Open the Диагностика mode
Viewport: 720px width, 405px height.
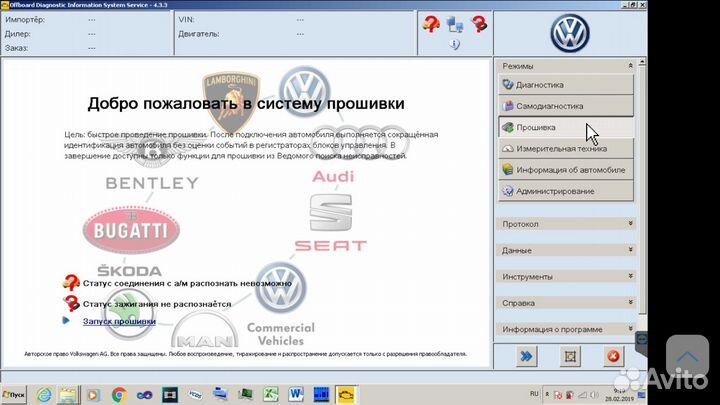(566, 84)
